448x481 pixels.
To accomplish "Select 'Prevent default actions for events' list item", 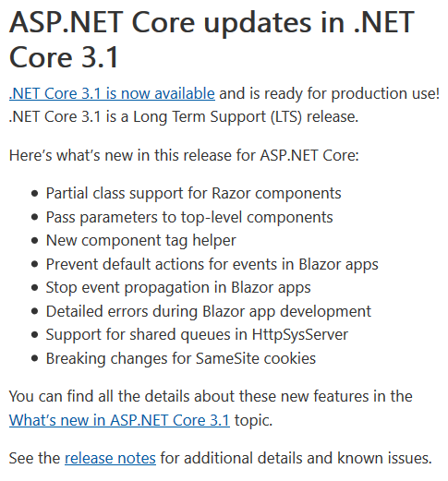I will (x=212, y=264).
